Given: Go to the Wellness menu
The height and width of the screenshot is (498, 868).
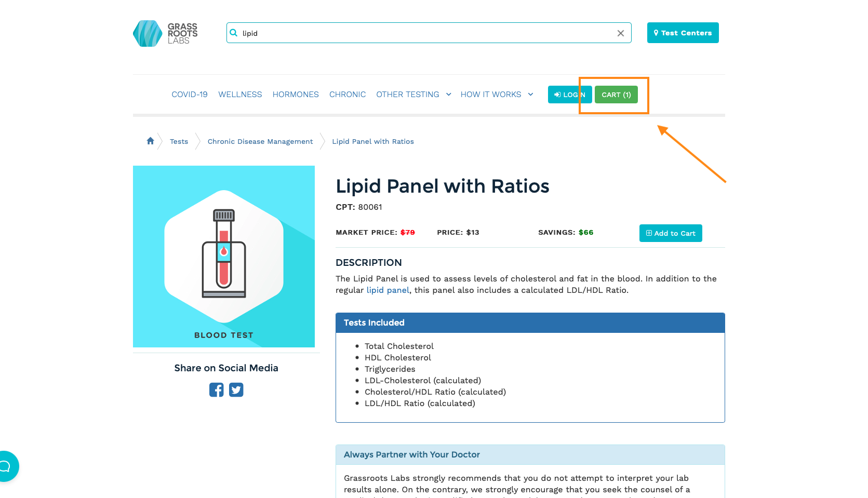Looking at the screenshot, I should tap(240, 95).
